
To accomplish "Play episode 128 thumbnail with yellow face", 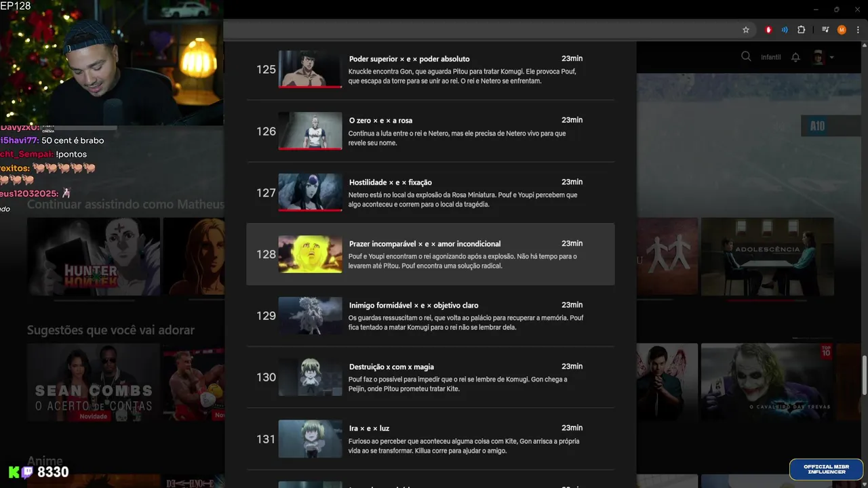I will (310, 254).
